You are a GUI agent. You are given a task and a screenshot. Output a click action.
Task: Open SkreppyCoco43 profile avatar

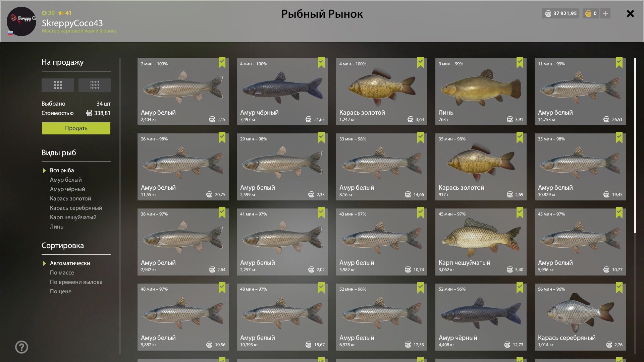point(21,21)
